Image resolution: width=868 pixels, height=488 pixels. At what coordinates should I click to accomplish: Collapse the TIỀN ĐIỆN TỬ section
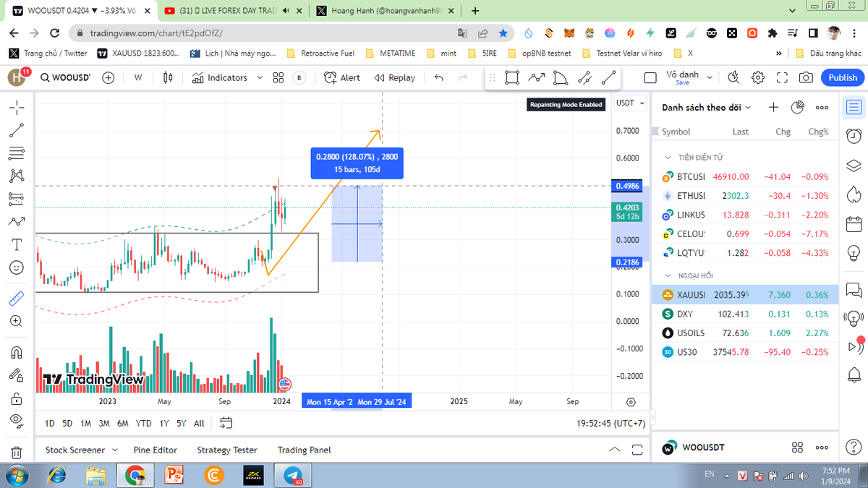pos(666,157)
